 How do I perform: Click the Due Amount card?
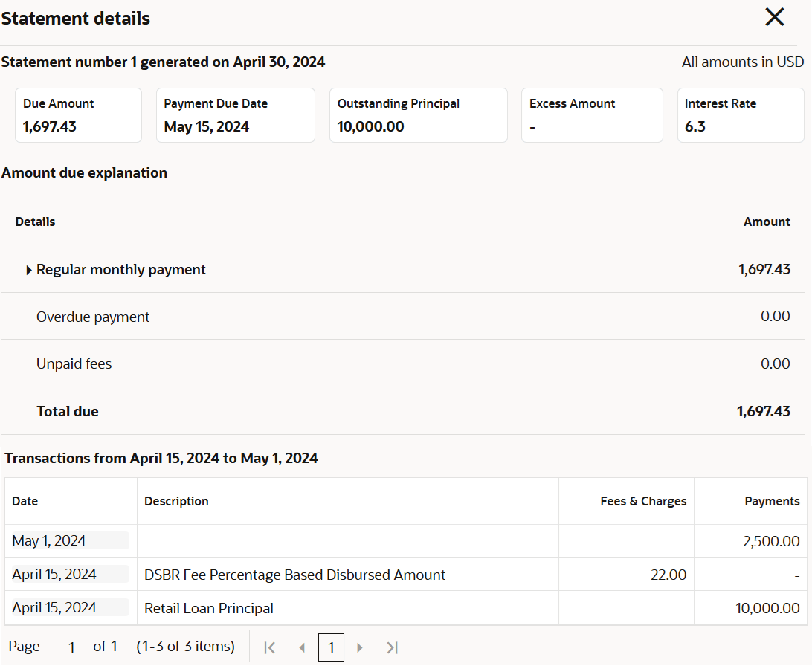[78, 115]
